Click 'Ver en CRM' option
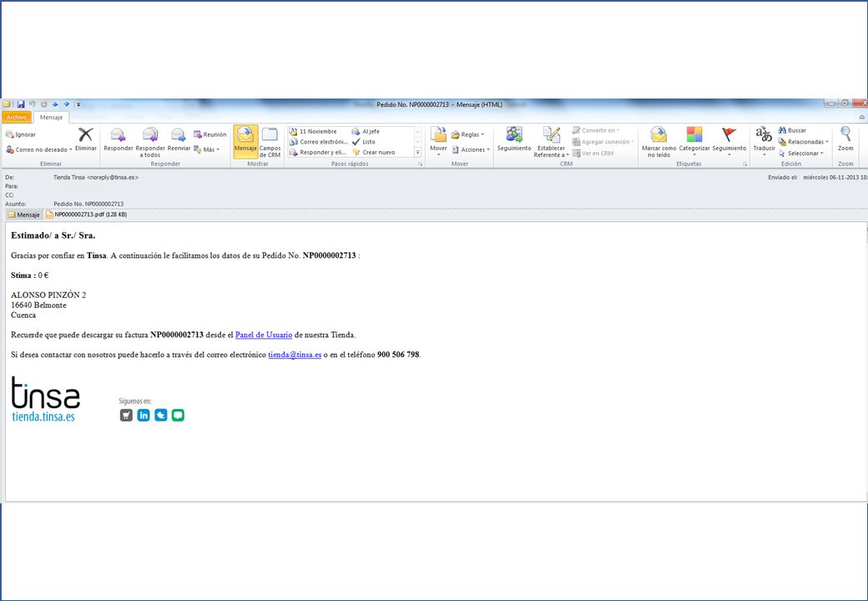The width and height of the screenshot is (868, 601). click(x=593, y=154)
